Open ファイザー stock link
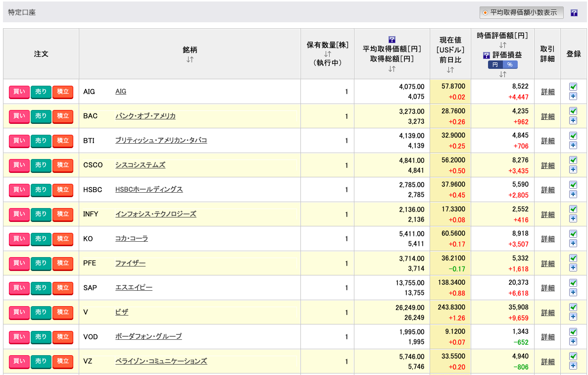The image size is (588, 375). [130, 263]
